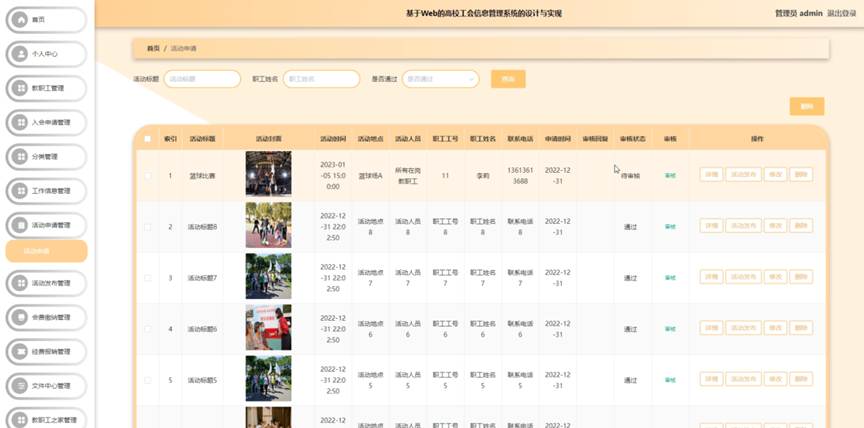Open the cover thumbnail of 篮球比赛
Image resolution: width=864 pixels, height=428 pixels.
click(268, 174)
